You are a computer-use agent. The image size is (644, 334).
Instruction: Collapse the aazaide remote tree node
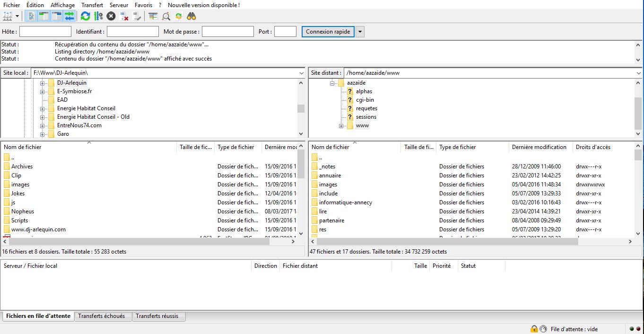pos(332,83)
